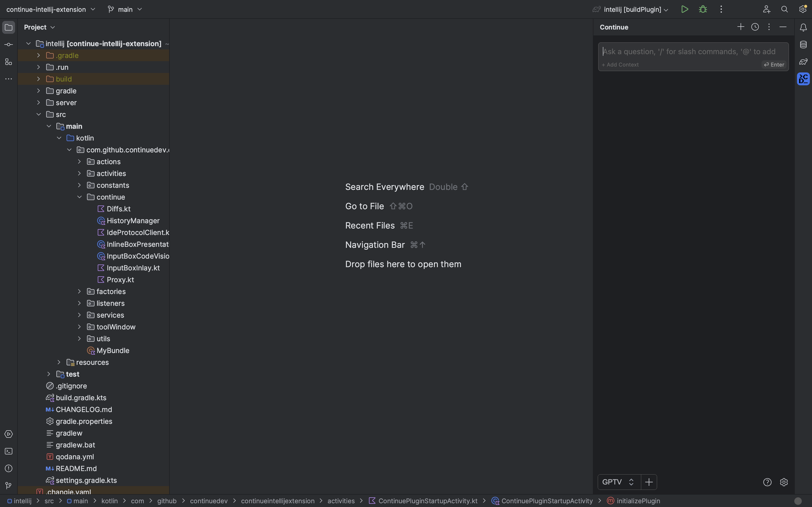Viewport: 812px width, 507px height.
Task: Select activities in the breadcrumb bar
Action: (x=340, y=501)
